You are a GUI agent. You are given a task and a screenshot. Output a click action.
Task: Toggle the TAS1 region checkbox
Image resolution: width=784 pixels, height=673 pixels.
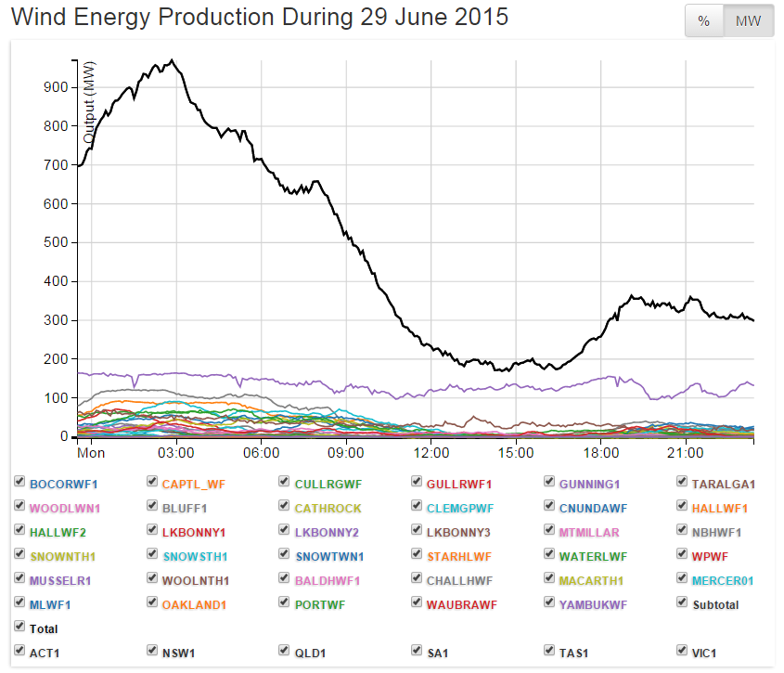pyautogui.click(x=550, y=652)
